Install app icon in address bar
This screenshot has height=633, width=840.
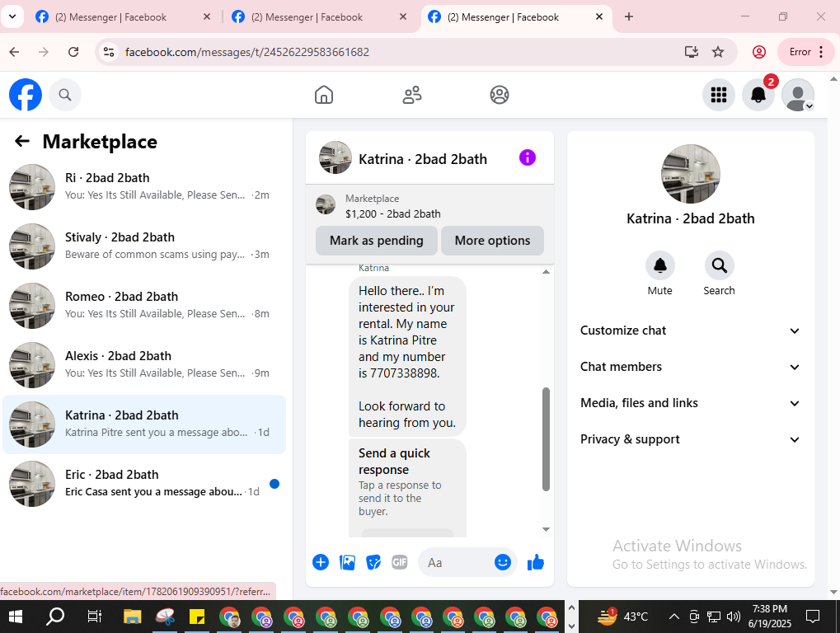coord(692,52)
